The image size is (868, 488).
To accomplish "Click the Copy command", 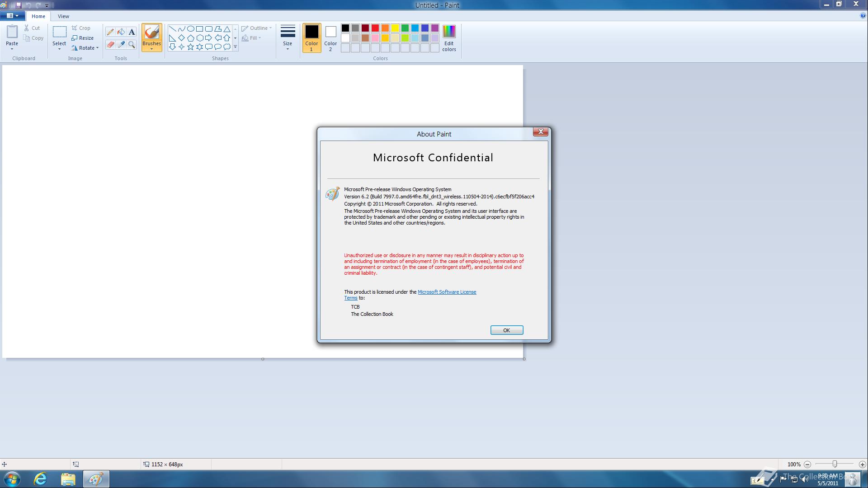I will (34, 38).
